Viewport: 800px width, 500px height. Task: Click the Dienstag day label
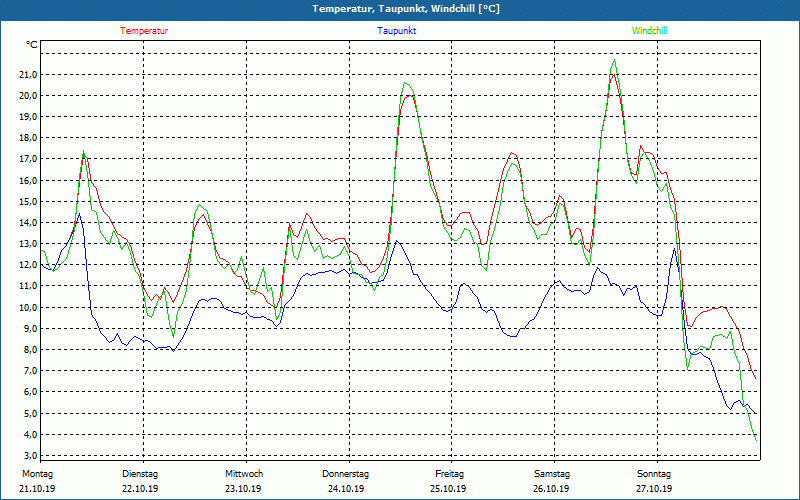click(x=140, y=474)
